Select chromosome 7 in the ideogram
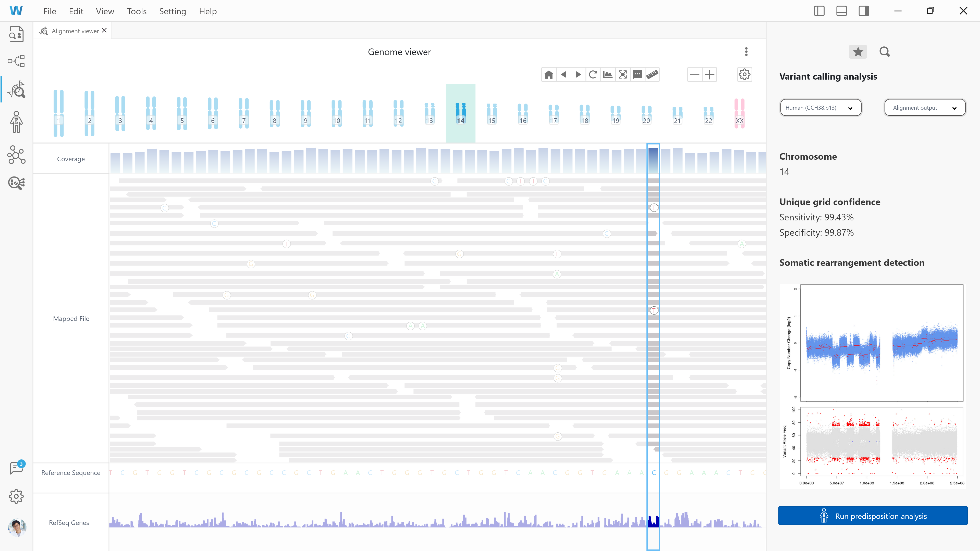The height and width of the screenshot is (551, 980). pyautogui.click(x=243, y=113)
